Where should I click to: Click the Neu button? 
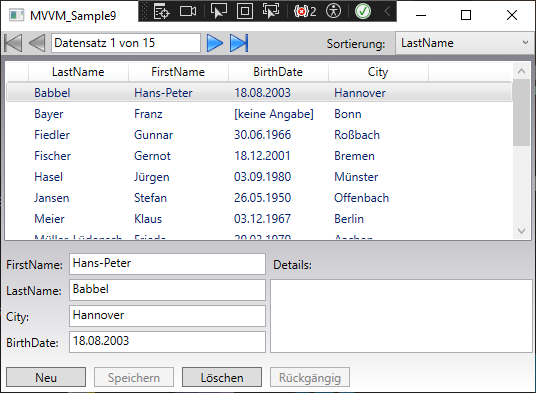click(x=46, y=377)
